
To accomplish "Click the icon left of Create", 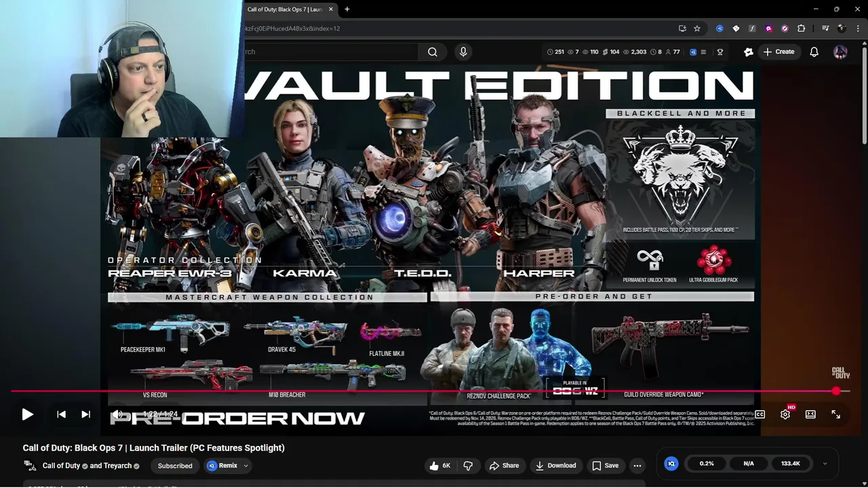I will click(x=749, y=52).
